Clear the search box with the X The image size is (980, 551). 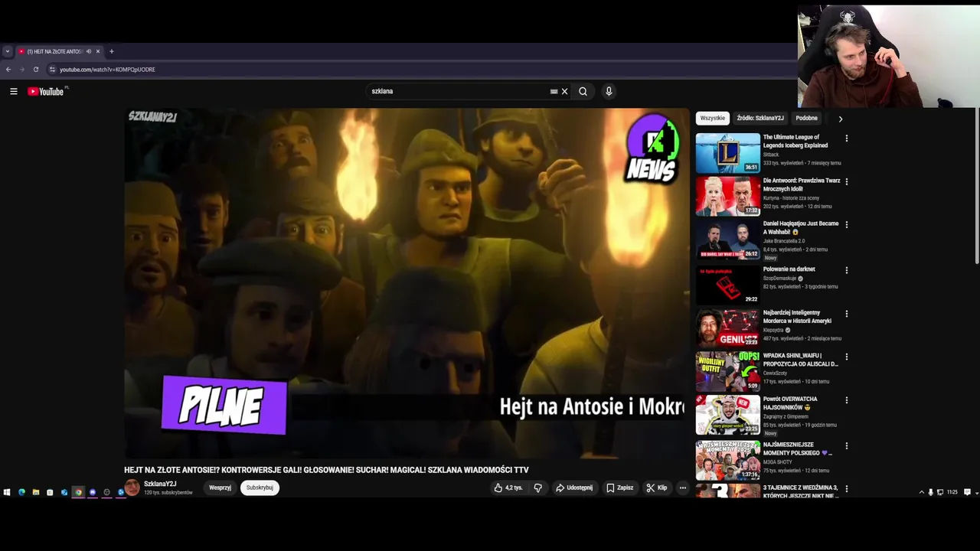[x=565, y=91]
